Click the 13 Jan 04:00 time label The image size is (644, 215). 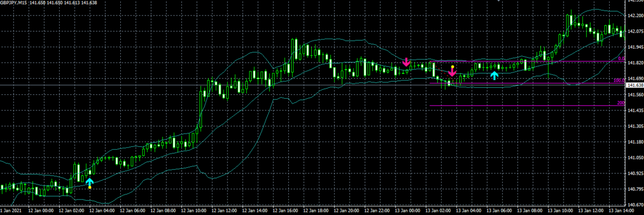click(470, 211)
